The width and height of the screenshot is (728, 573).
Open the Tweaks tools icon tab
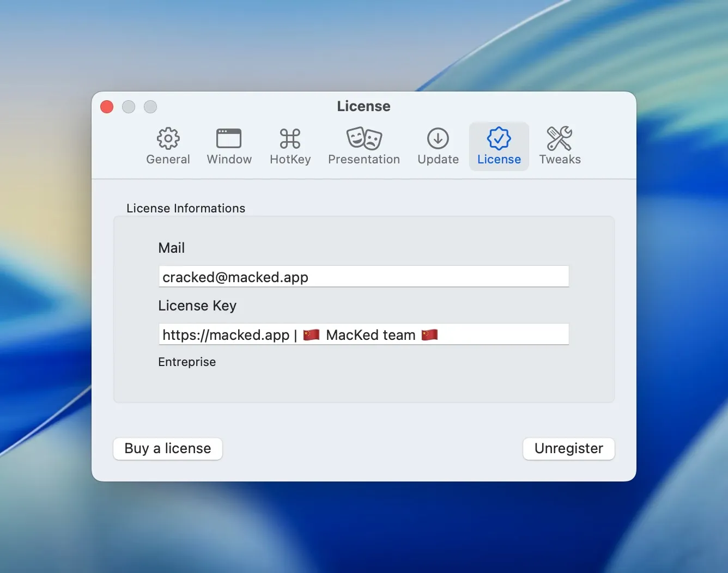click(560, 146)
